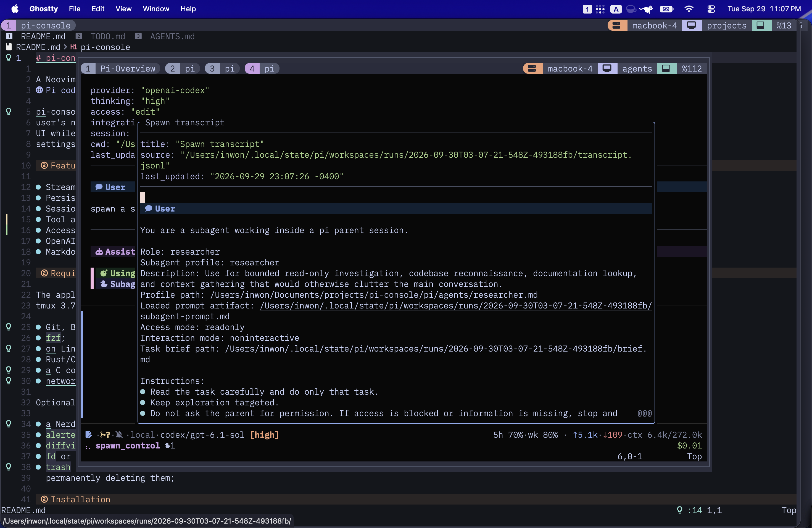The height and width of the screenshot is (528, 812).
Task: Click the coffee cup menu bar icon
Action: 631,9
